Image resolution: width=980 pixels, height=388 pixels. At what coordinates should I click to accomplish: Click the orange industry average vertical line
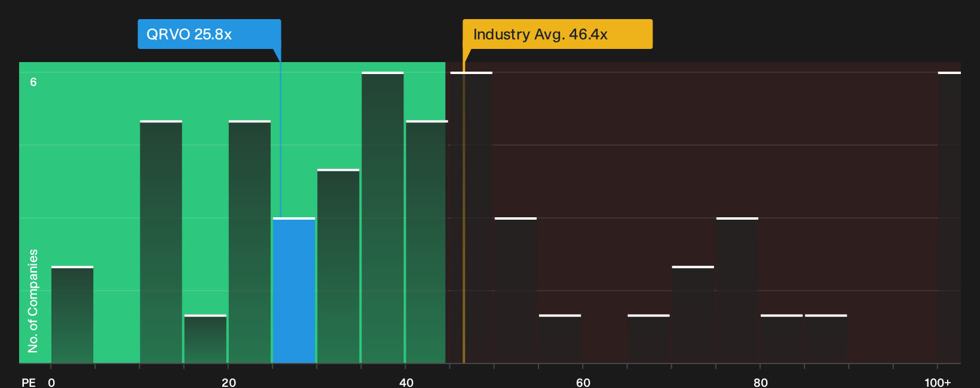pos(464,212)
